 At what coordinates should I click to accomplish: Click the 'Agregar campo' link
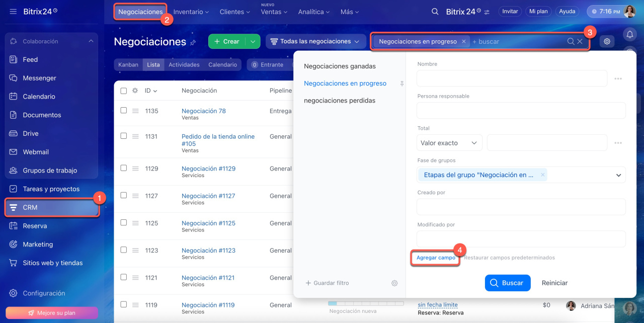(436, 258)
